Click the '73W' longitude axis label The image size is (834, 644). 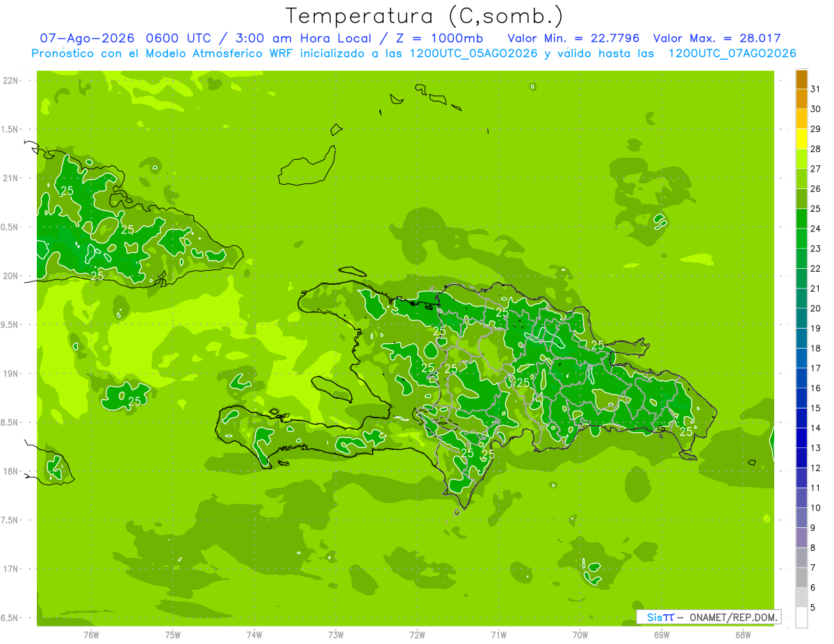tap(335, 634)
